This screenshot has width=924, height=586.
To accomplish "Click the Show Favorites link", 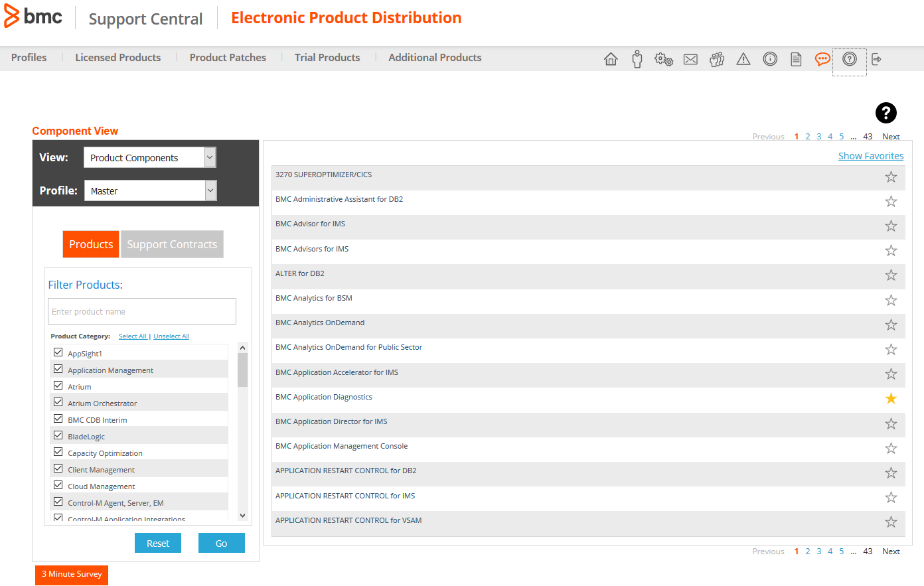I will (870, 156).
